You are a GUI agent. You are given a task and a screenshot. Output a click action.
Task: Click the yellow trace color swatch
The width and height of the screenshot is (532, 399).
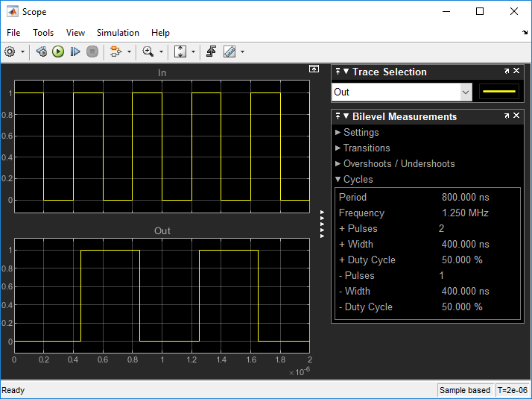click(x=499, y=92)
